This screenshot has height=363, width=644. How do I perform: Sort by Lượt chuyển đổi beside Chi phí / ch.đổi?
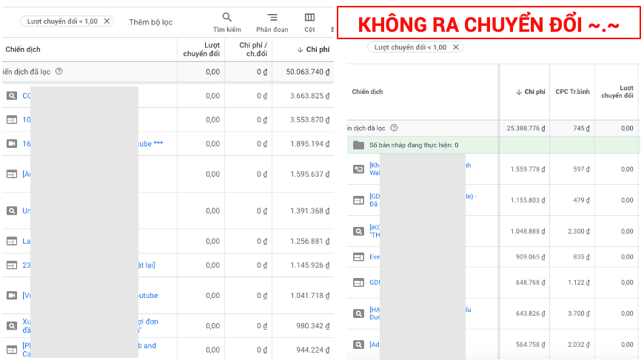point(201,50)
